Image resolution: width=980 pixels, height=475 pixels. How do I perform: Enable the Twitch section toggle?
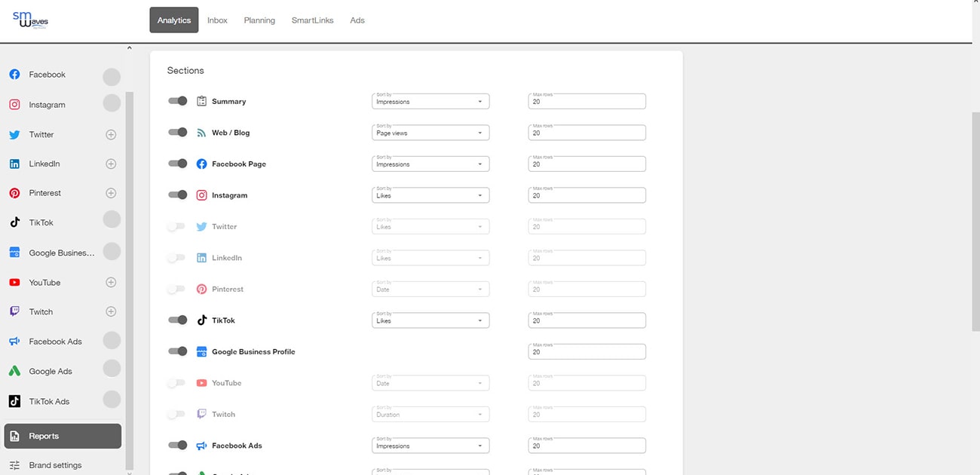(x=176, y=414)
